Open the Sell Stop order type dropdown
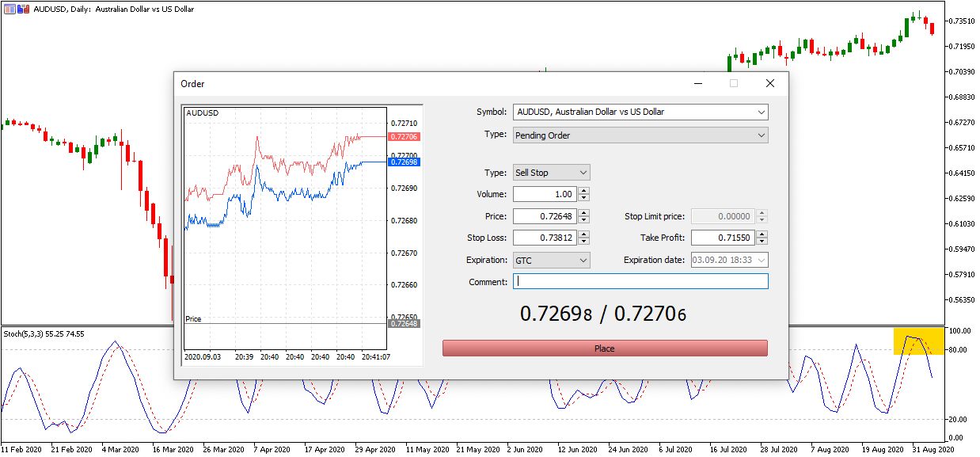 pyautogui.click(x=552, y=173)
